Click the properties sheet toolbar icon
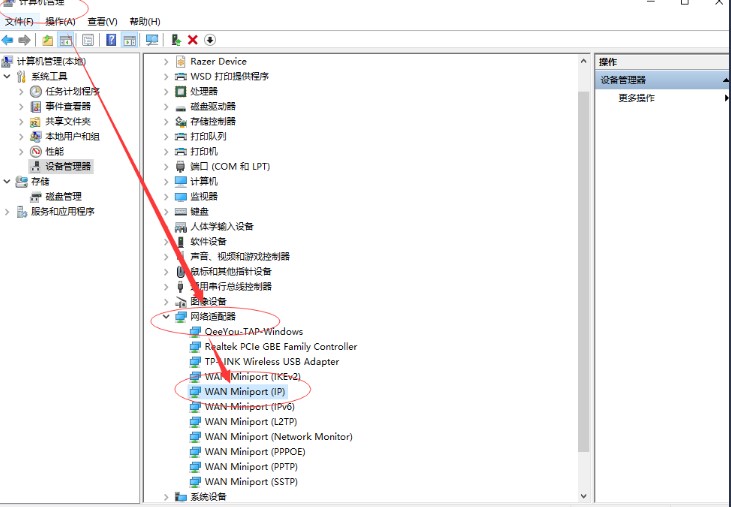Viewport: 731px width, 507px height. tap(88, 40)
